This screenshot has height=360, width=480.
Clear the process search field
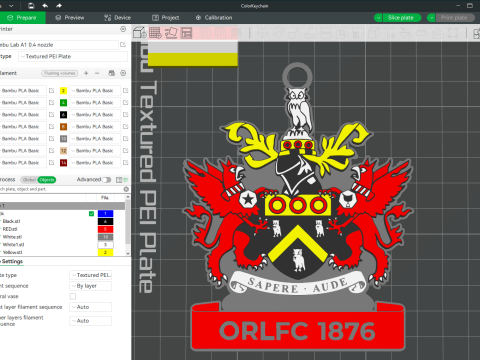pos(126,189)
